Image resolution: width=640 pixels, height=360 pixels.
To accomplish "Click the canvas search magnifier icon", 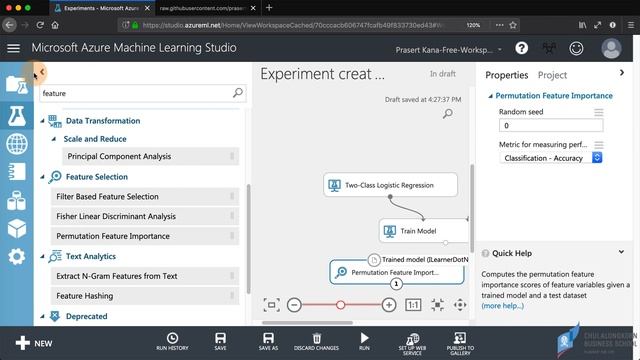I will pyautogui.click(x=448, y=113).
